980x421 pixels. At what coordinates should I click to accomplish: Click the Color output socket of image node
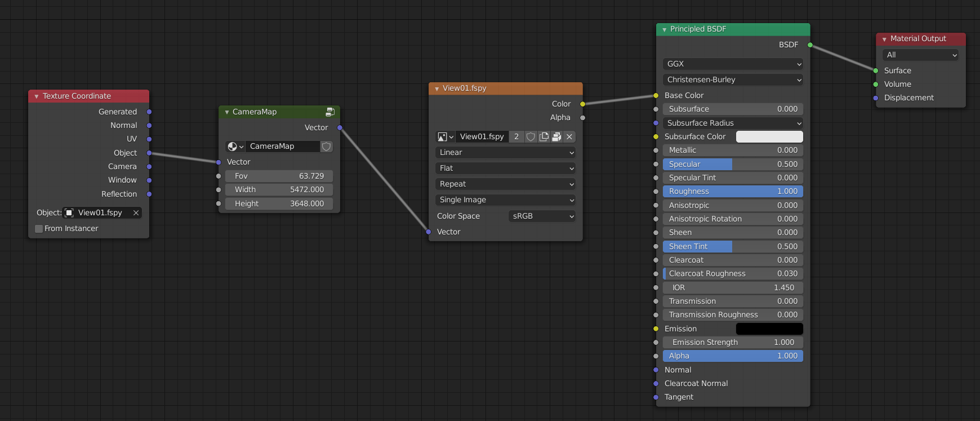click(582, 104)
